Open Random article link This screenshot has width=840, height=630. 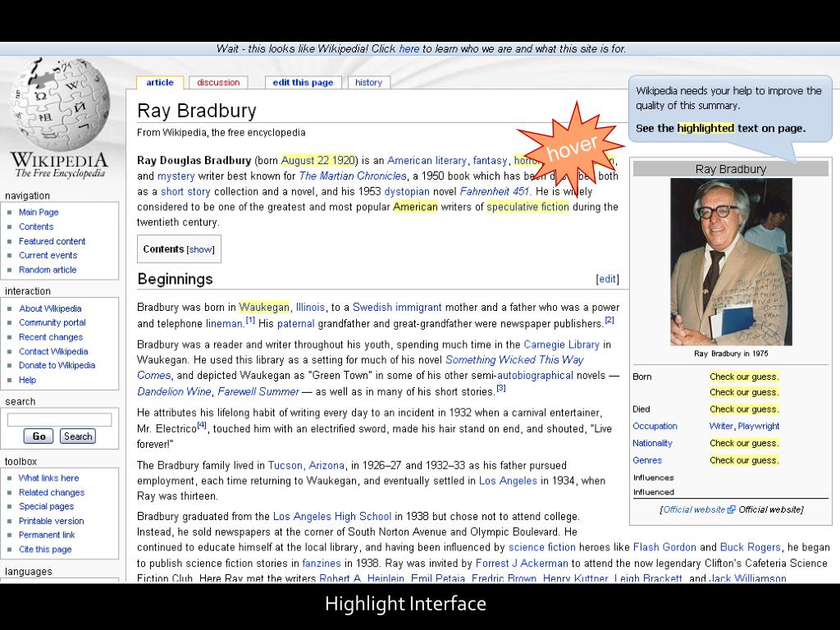coord(48,270)
